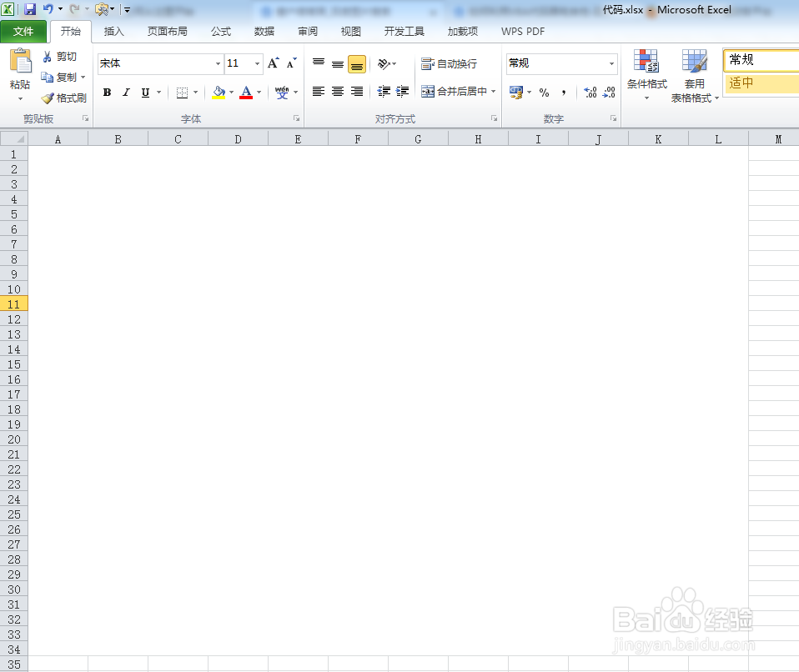Screen dimensions: 799x672
Task: Expand the underline style dropdown arrow
Action: (159, 93)
